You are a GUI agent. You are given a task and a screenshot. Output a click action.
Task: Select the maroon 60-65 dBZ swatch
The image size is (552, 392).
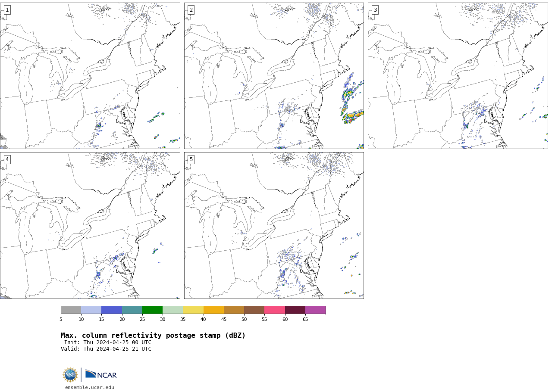click(295, 310)
